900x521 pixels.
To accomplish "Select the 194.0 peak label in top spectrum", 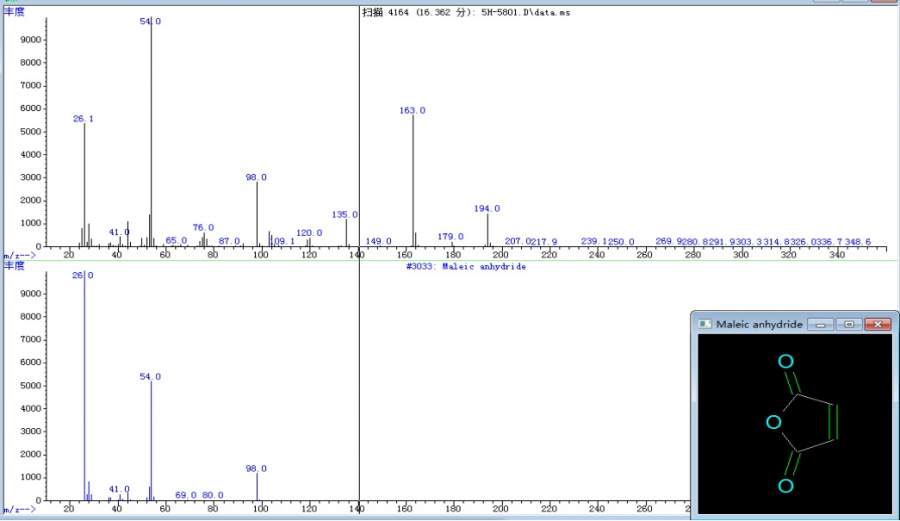I will [487, 208].
